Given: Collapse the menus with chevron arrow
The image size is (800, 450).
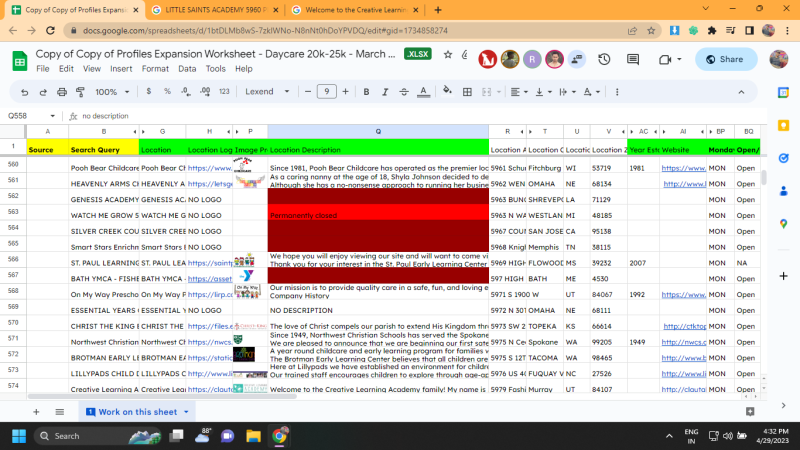Looking at the screenshot, I should click(741, 92).
